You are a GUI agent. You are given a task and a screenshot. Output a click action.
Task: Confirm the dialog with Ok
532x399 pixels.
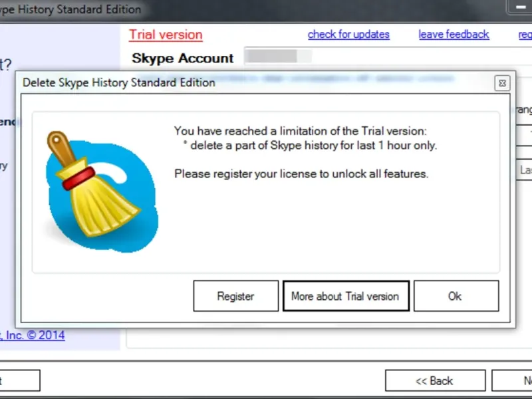[456, 296]
